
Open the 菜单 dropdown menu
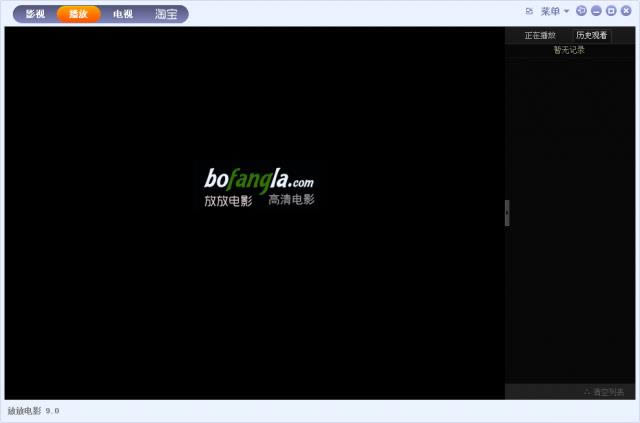555,11
